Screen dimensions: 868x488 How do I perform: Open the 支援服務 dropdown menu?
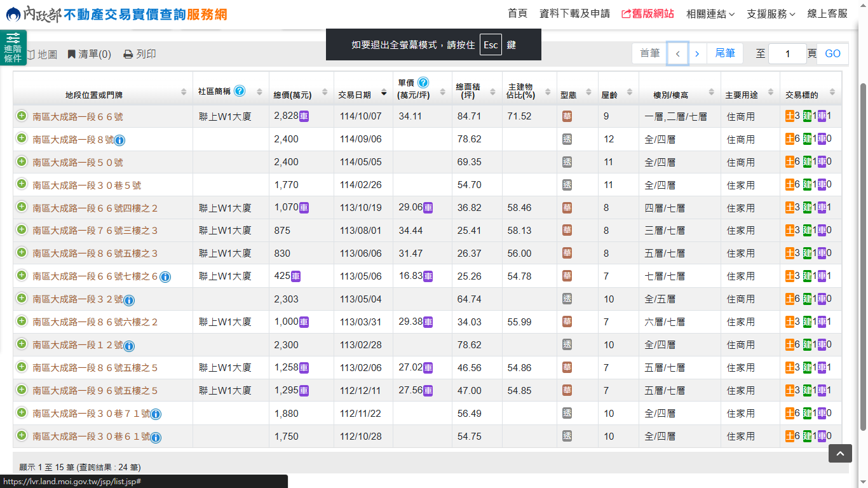[x=771, y=14]
